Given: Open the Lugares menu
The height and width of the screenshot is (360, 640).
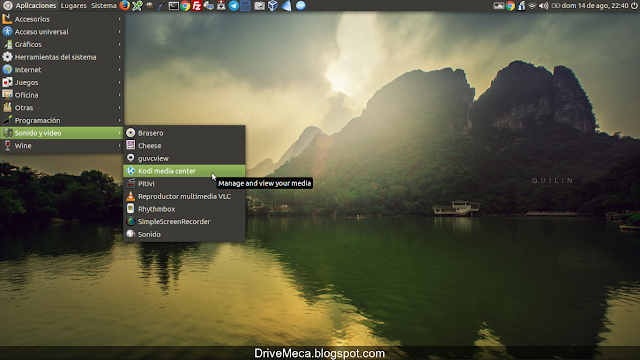Looking at the screenshot, I should 73,6.
